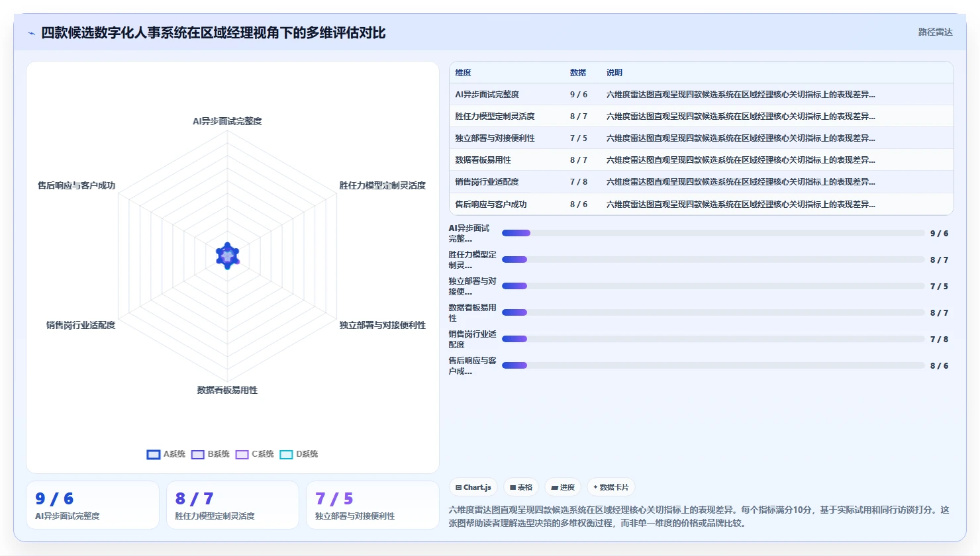Click the icon in the 进度 chip

[x=554, y=488]
